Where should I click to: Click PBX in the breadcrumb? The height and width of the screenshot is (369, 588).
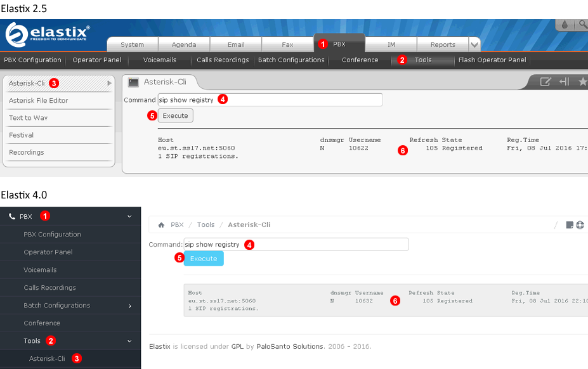(177, 225)
